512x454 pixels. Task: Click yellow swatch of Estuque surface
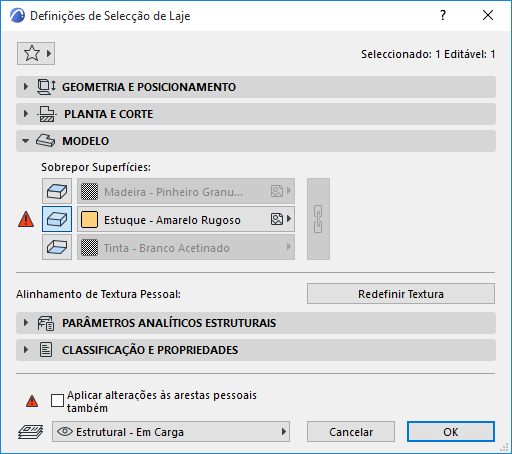coord(89,219)
